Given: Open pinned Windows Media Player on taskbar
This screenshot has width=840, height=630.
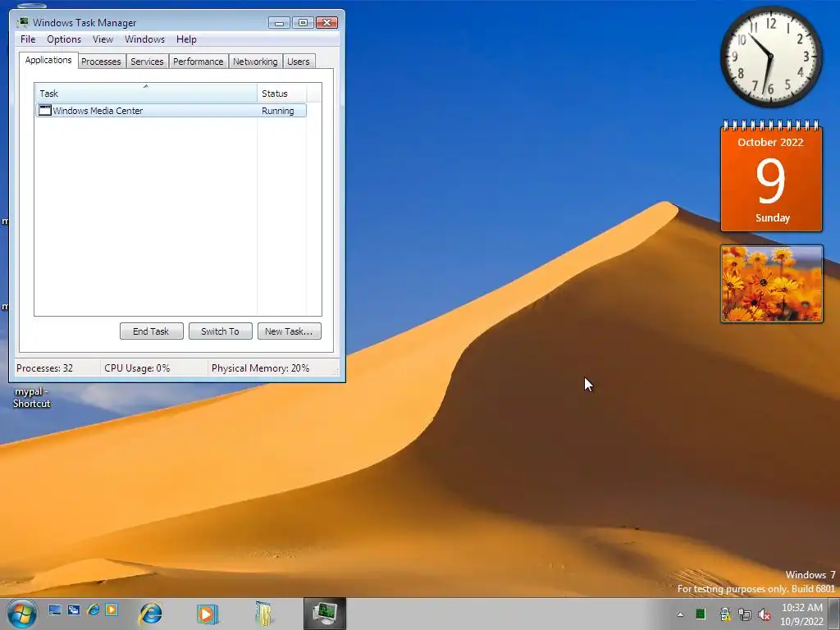Looking at the screenshot, I should click(x=207, y=614).
